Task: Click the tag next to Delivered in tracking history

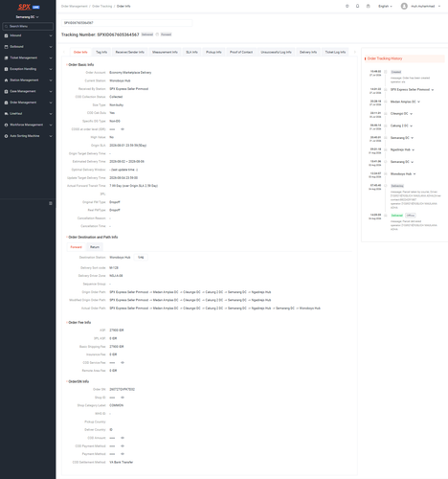Action: point(411,216)
